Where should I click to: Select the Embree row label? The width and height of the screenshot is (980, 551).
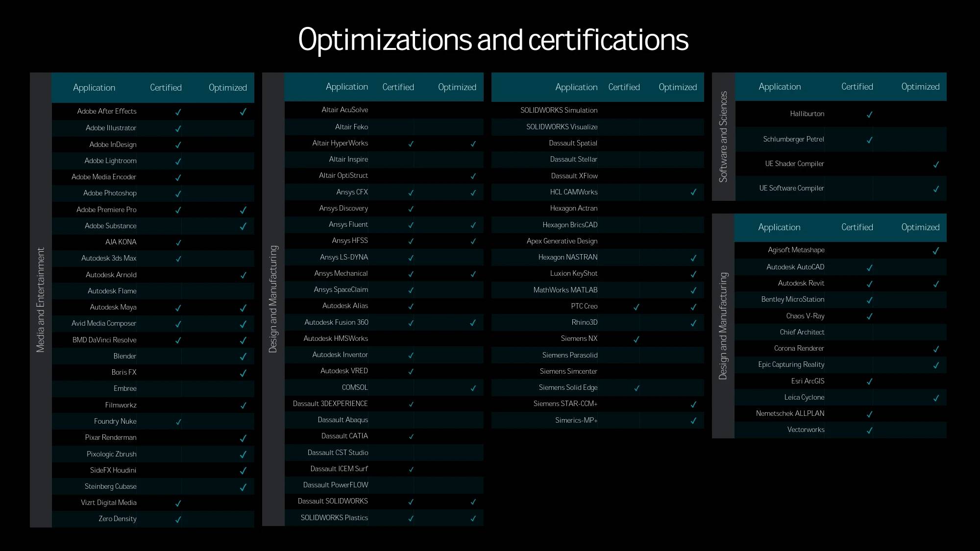click(x=125, y=388)
